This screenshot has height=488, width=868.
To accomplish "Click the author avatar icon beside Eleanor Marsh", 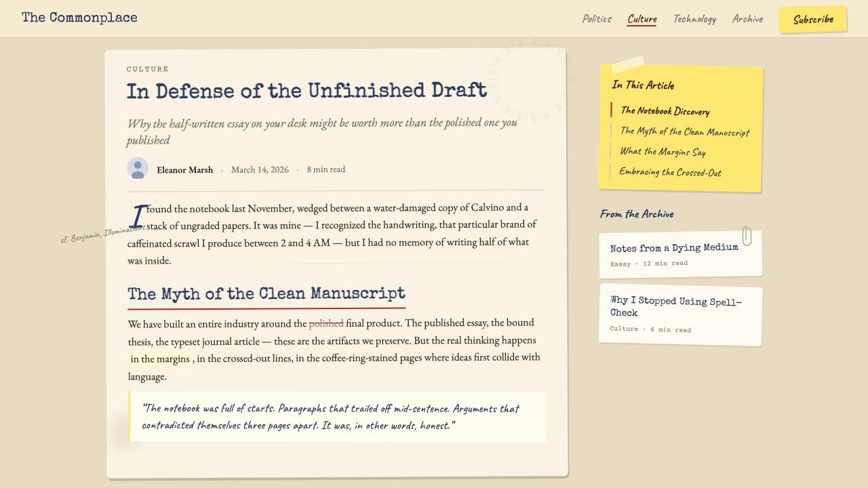I will [x=138, y=168].
